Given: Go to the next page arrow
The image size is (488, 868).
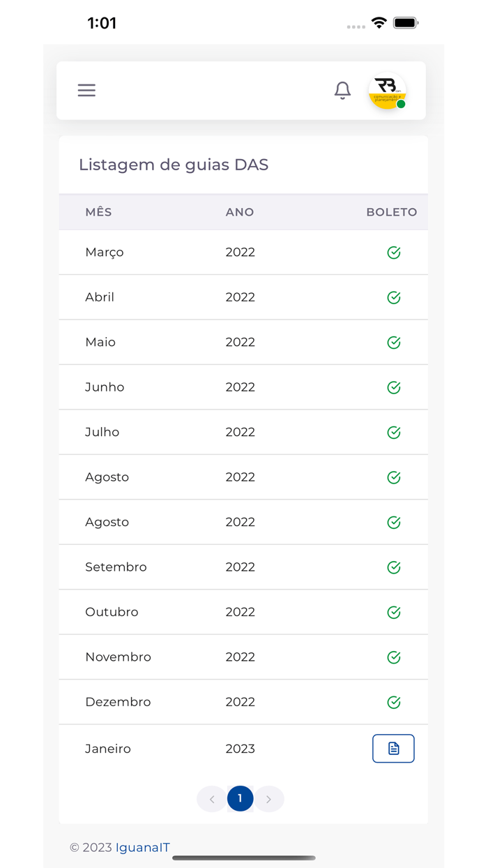Looking at the screenshot, I should pos(269,799).
